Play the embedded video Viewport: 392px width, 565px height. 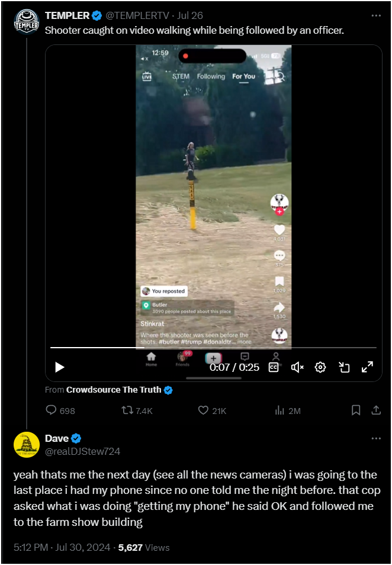pos(59,367)
